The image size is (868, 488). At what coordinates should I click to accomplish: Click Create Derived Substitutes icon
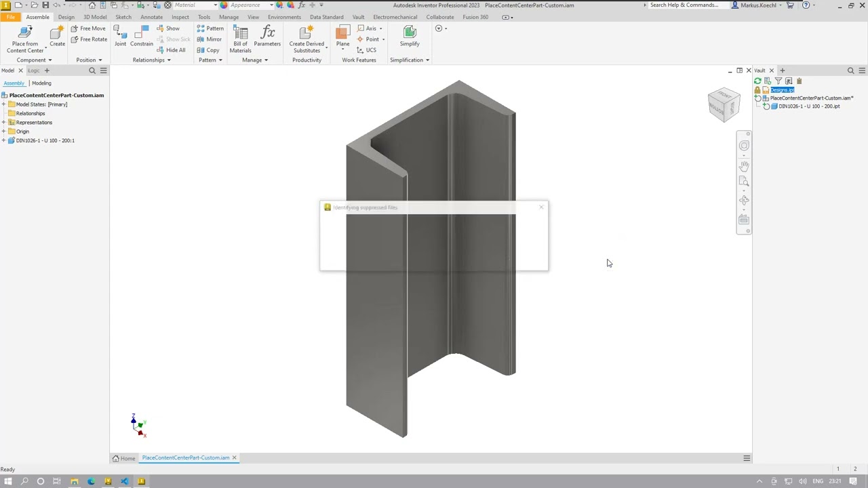pos(307,32)
